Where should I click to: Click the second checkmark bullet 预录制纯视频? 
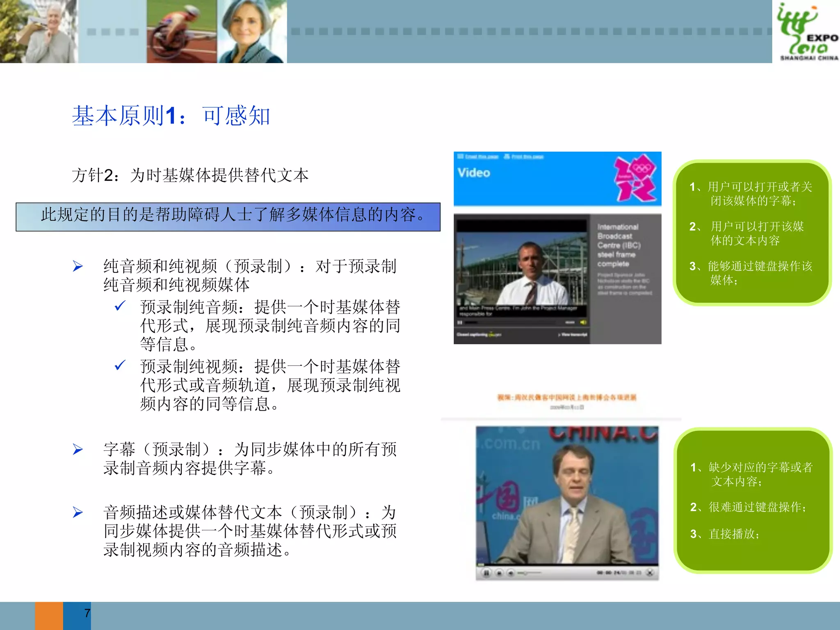pos(120,365)
